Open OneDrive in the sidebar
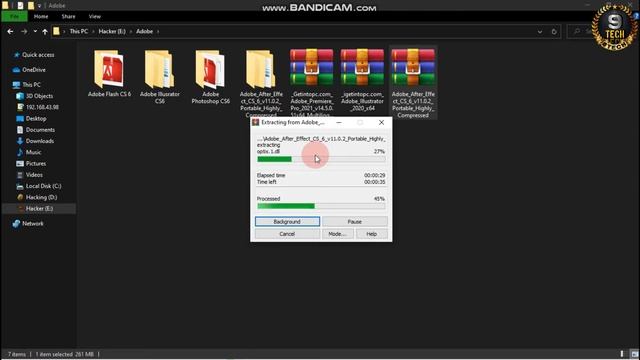Screen dimensions: 640x360 pos(33,70)
